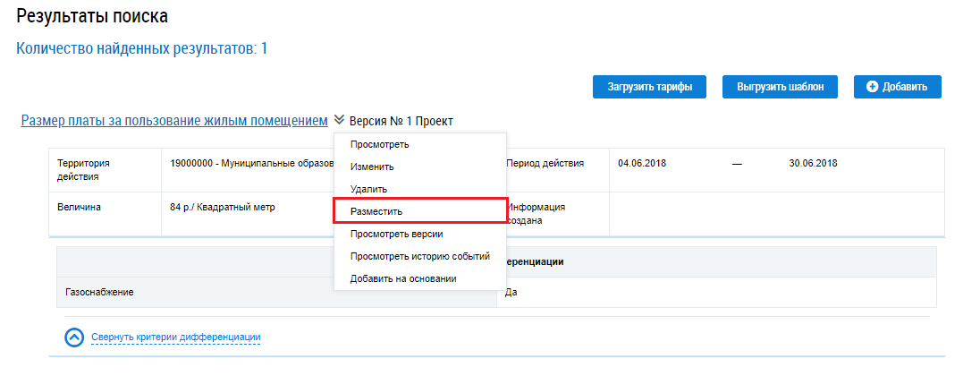
Task: Select Изменить in the dropdown menu
Action: point(372,167)
